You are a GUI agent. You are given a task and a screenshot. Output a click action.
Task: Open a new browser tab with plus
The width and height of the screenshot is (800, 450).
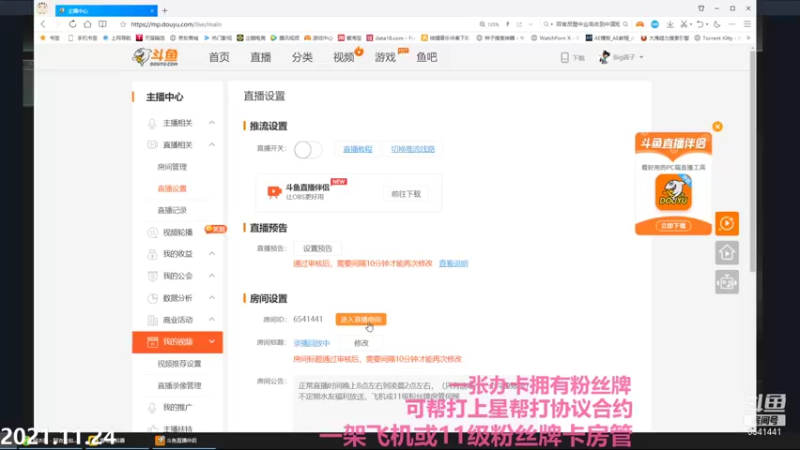click(x=164, y=10)
